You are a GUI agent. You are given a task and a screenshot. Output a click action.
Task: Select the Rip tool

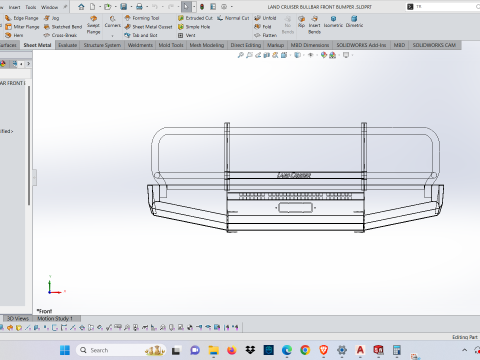pos(301,21)
